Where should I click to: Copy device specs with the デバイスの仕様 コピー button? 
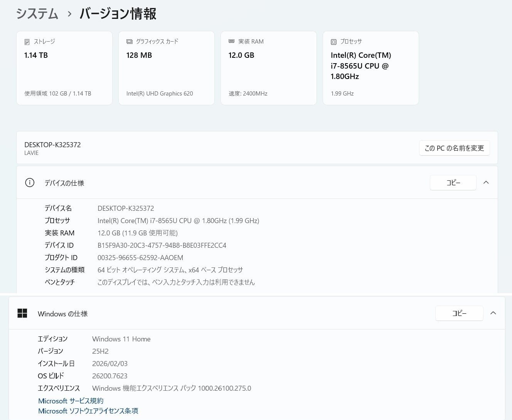coord(453,183)
